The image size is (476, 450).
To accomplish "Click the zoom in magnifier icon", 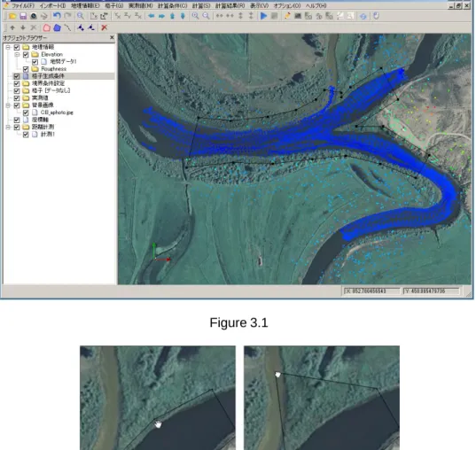I will tap(195, 16).
